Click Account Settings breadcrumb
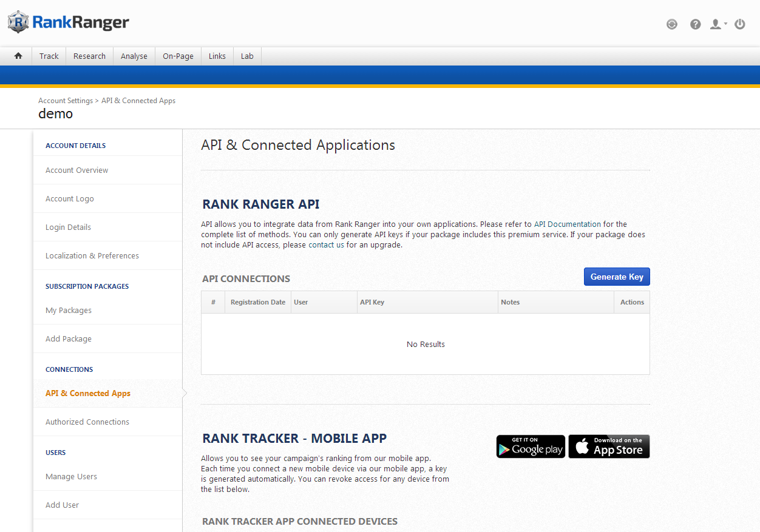This screenshot has height=532, width=760. click(x=66, y=101)
